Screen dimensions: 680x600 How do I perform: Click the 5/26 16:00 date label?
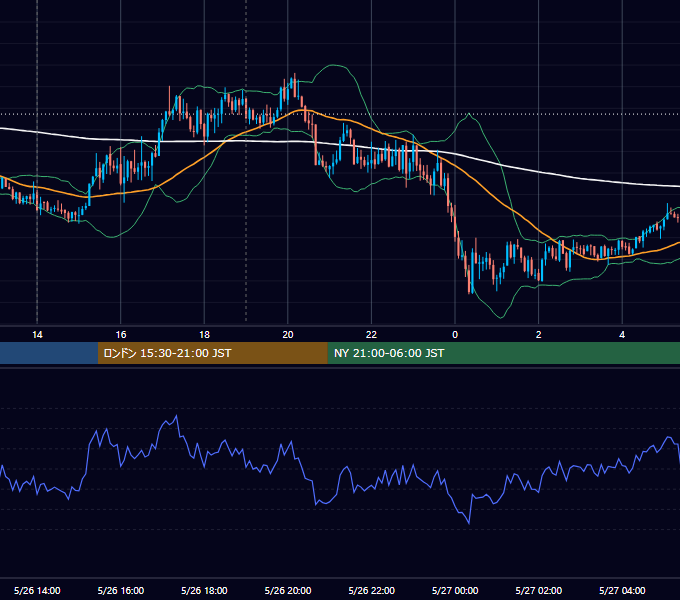[x=121, y=590]
